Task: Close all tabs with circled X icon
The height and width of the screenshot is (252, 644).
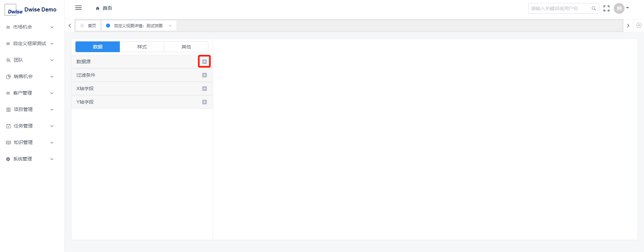Action: click(x=639, y=25)
